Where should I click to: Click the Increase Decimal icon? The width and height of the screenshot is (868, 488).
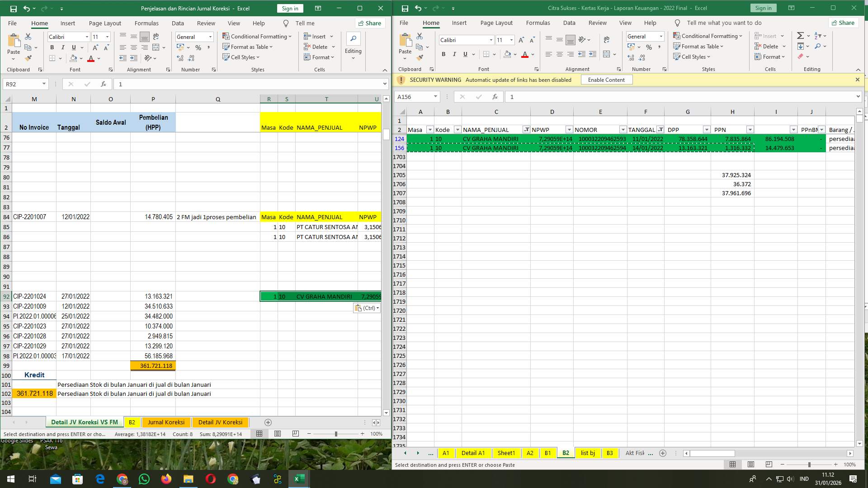click(180, 58)
